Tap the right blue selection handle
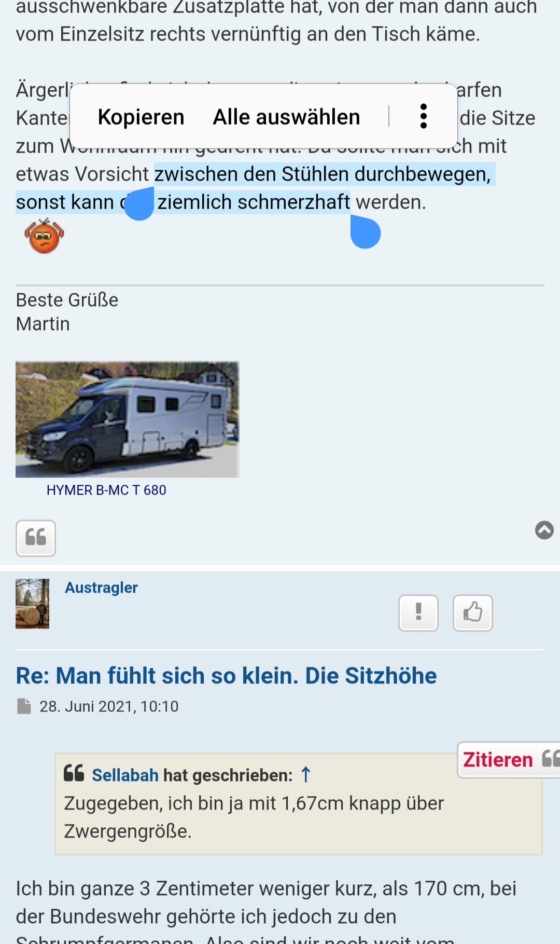The height and width of the screenshot is (944, 560). point(366,232)
